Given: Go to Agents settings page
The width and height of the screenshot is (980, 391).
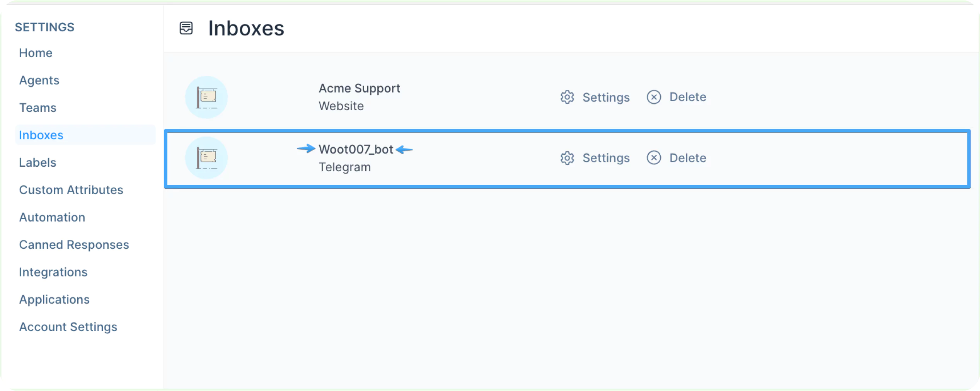Looking at the screenshot, I should click(x=39, y=80).
